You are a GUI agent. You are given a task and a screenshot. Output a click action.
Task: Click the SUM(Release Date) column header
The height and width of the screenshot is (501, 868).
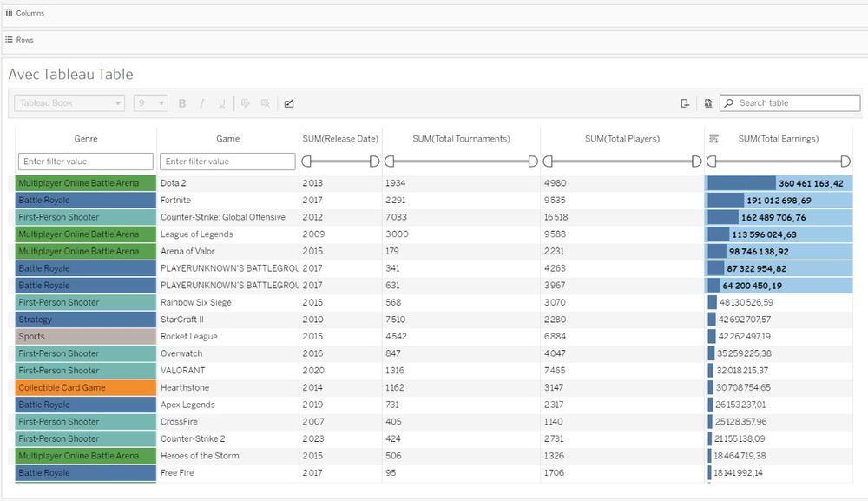coord(340,139)
